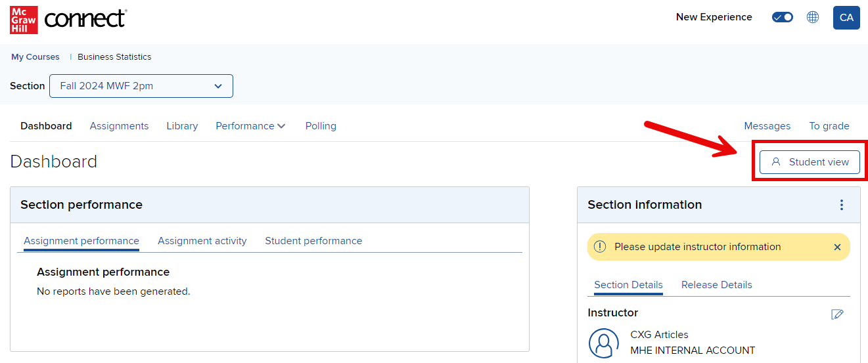This screenshot has height=363, width=868.
Task: Go to the Polling tab
Action: point(321,126)
